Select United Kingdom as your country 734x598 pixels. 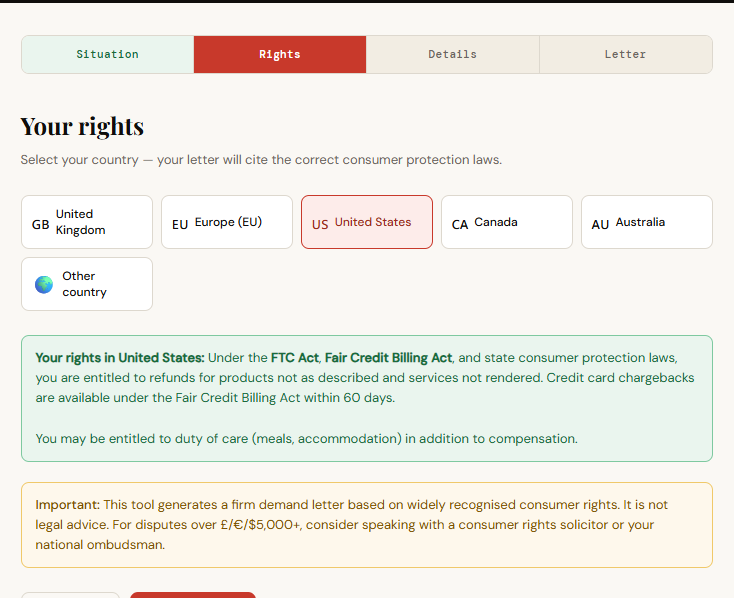87,222
